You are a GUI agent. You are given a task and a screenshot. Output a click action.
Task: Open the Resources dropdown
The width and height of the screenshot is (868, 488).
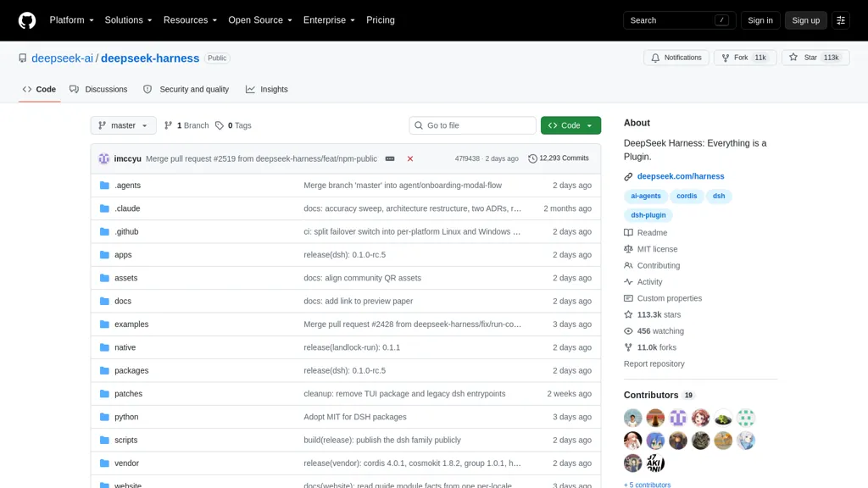(x=190, y=20)
